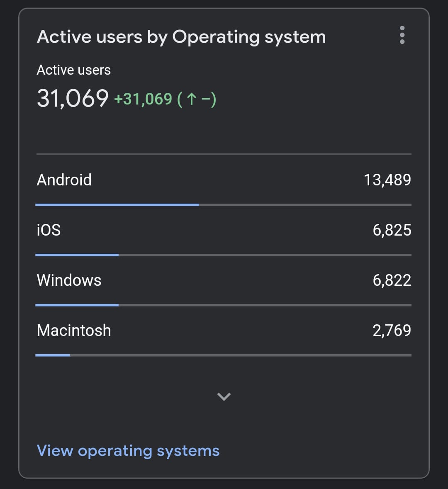Screen dimensions: 448x489
Task: Select the Windows row label
Action: coord(69,280)
